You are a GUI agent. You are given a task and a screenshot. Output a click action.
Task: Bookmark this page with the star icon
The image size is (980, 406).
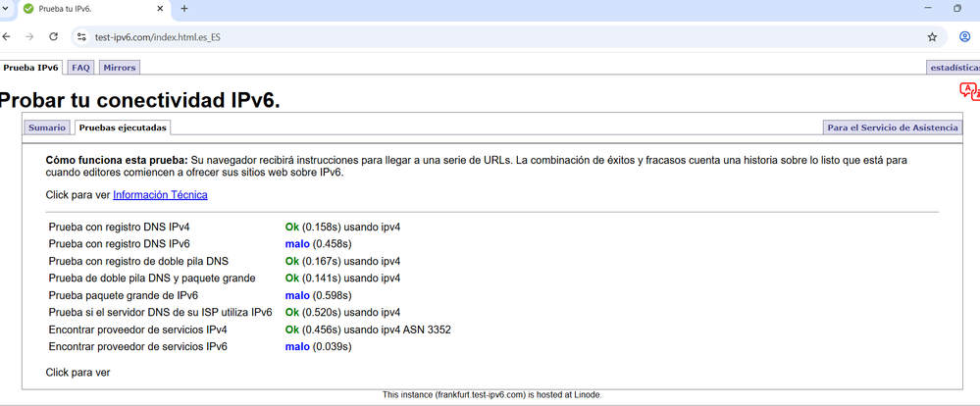(932, 36)
